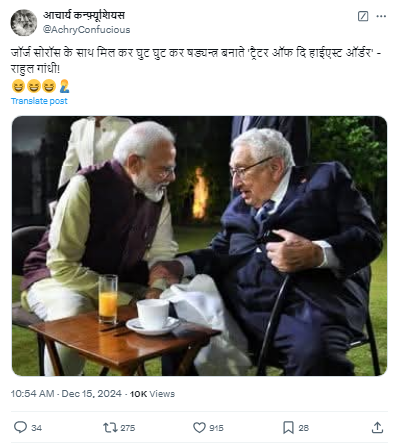Bookmark the post with the bookmark icon
The height and width of the screenshot is (447, 398).
288,428
